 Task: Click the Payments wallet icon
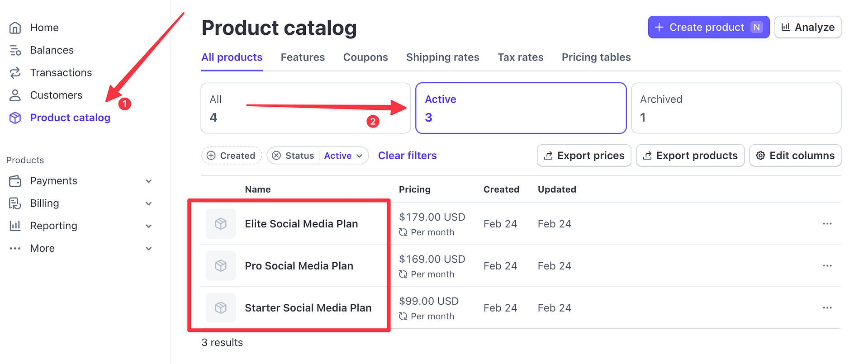(x=15, y=181)
